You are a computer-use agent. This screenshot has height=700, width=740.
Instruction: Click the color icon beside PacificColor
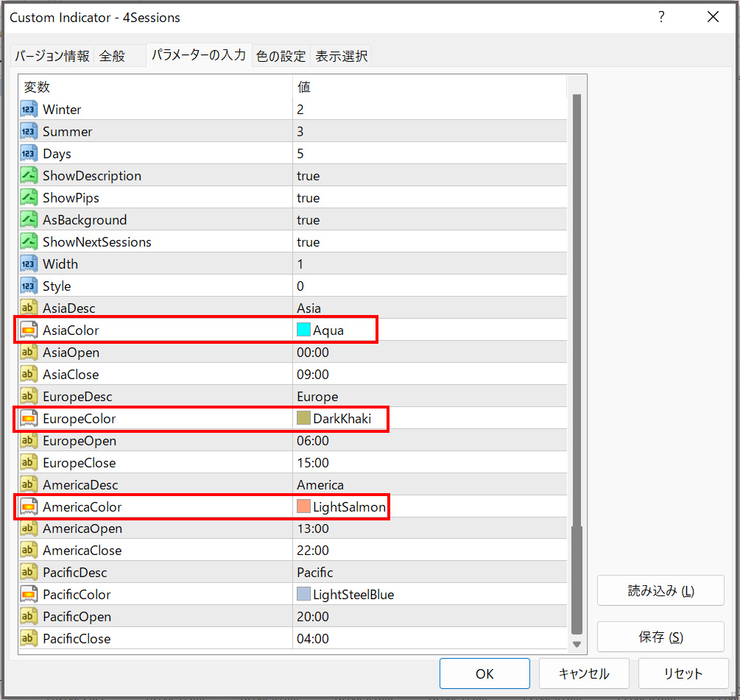[29, 594]
